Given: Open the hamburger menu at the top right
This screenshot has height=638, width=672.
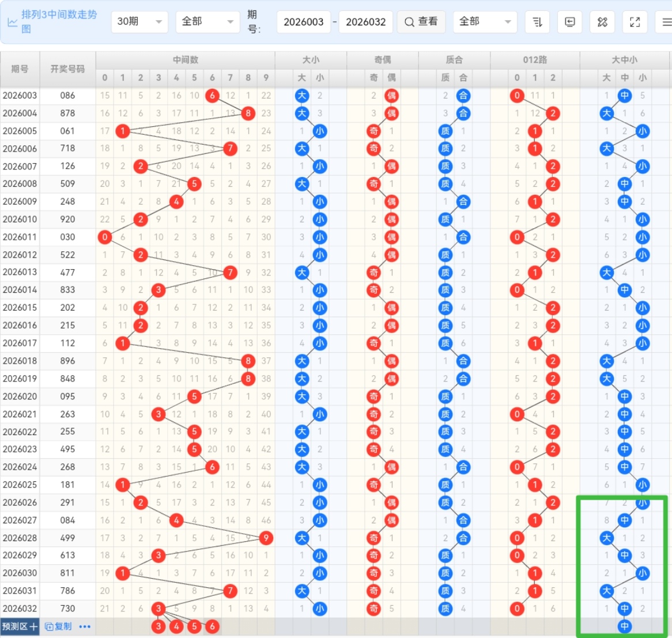Looking at the screenshot, I should (x=666, y=22).
